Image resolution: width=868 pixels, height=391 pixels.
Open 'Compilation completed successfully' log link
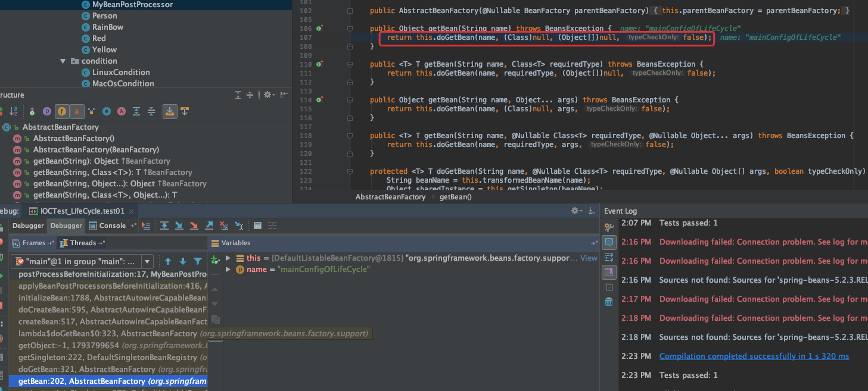click(x=754, y=356)
